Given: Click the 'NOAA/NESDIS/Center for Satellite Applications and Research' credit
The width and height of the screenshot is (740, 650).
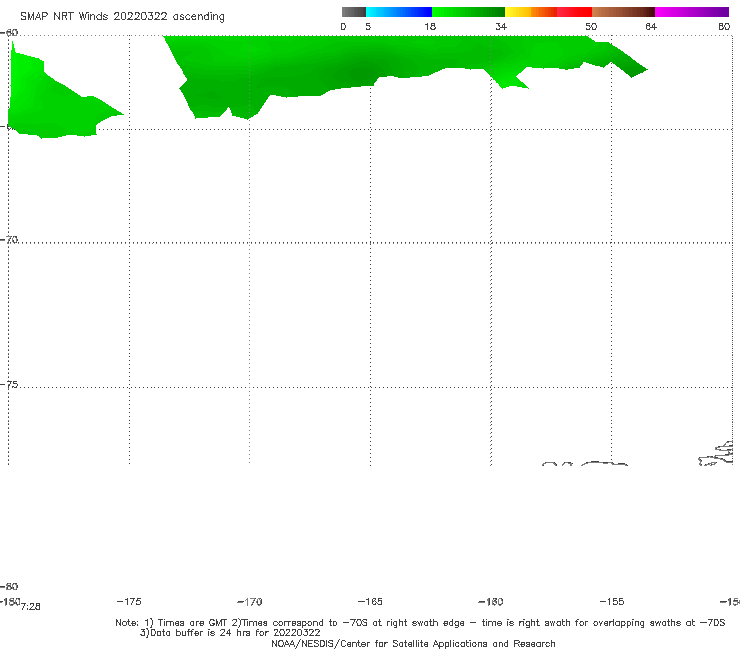Looking at the screenshot, I should (413, 643).
